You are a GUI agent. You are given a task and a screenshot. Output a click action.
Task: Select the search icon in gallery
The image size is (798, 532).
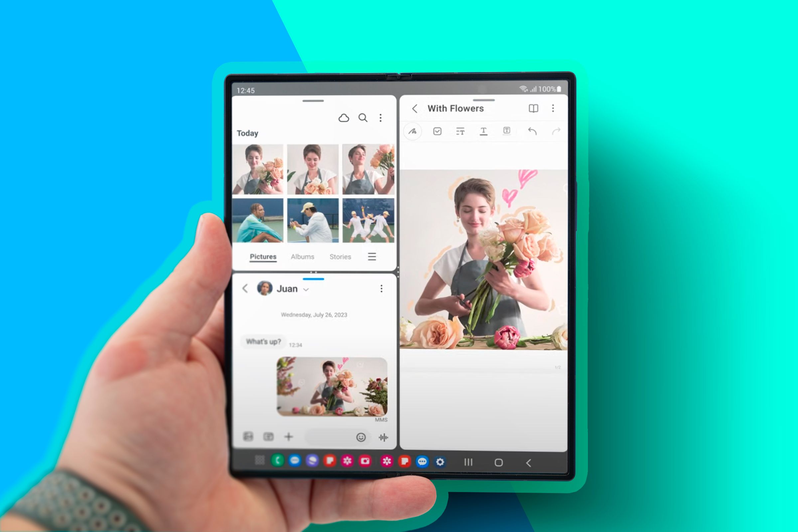[x=363, y=117]
